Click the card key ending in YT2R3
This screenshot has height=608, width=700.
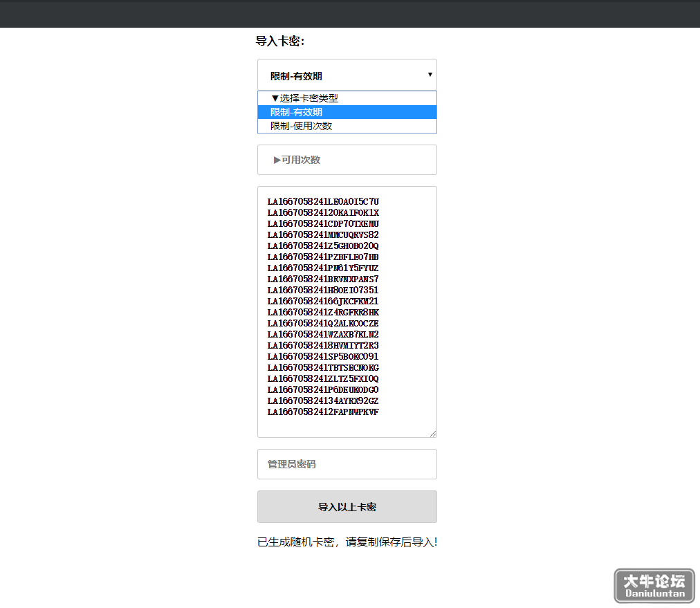[323, 346]
